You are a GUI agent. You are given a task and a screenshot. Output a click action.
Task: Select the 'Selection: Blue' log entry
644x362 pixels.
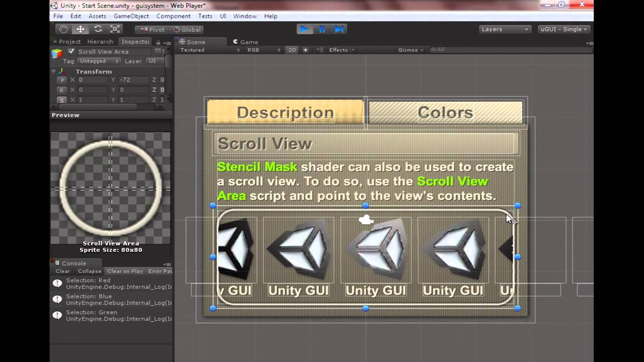[112, 300]
